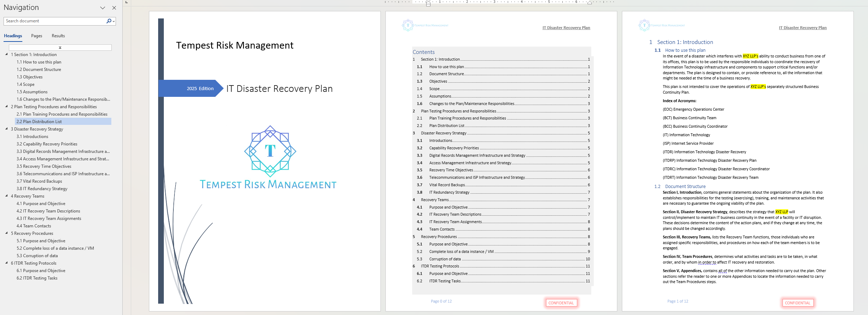Select 3.6 Telecommunications and ISP Infrastructure heading
The height and width of the screenshot is (315, 868).
[63, 174]
